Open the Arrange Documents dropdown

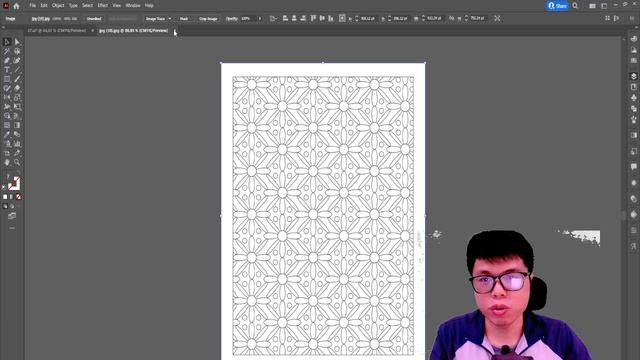click(x=592, y=6)
